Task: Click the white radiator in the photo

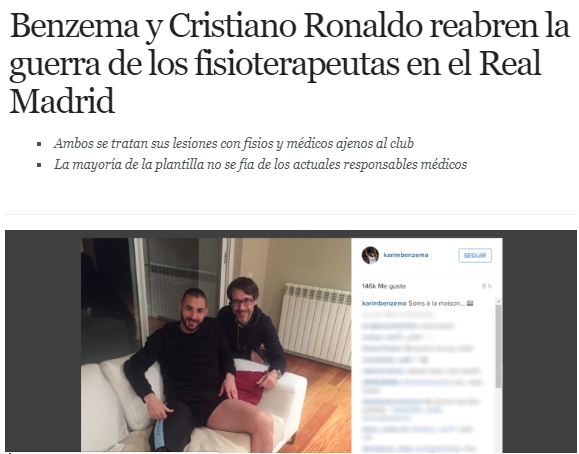Action: [x=315, y=324]
